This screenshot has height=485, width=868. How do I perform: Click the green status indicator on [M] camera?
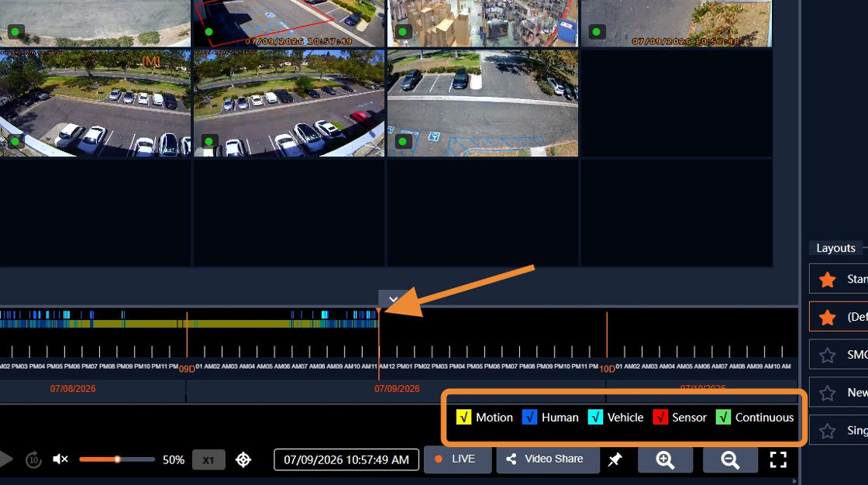click(x=15, y=141)
